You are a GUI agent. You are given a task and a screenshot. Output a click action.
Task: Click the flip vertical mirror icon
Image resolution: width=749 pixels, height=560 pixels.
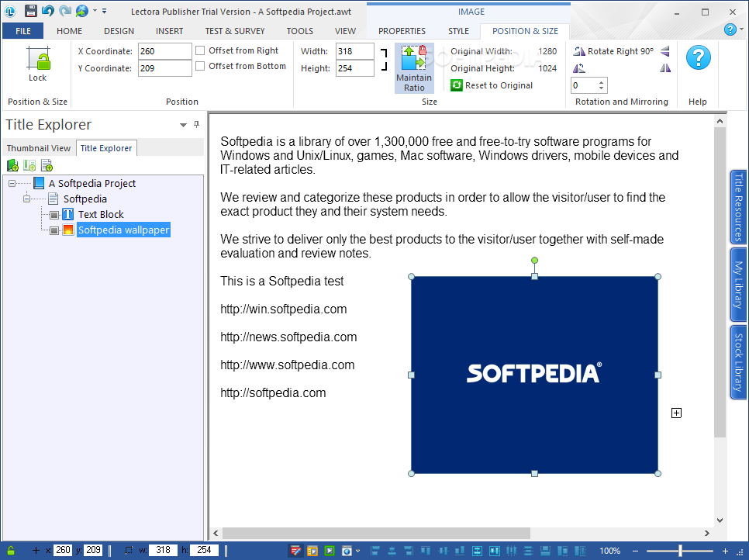click(x=665, y=51)
